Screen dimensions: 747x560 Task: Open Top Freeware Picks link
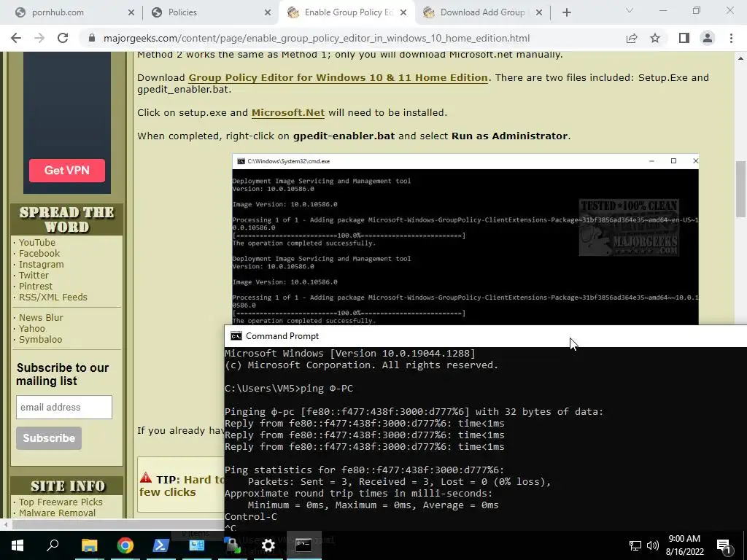click(61, 502)
